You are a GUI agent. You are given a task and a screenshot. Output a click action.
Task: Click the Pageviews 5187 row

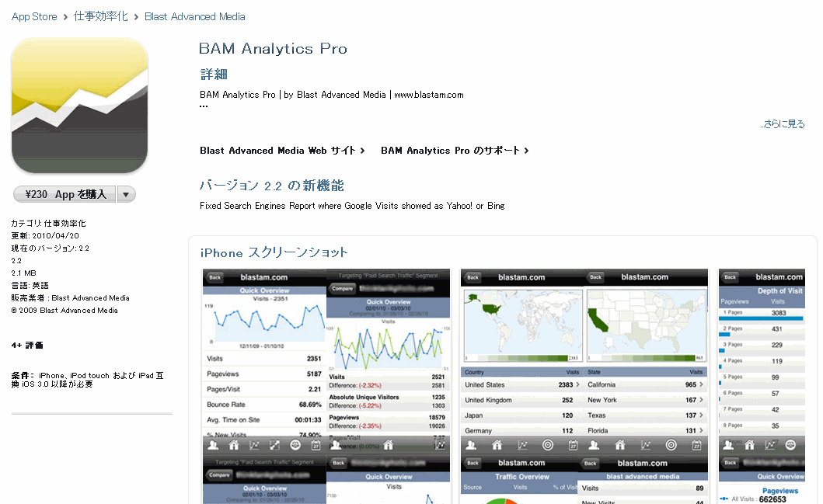pos(264,374)
